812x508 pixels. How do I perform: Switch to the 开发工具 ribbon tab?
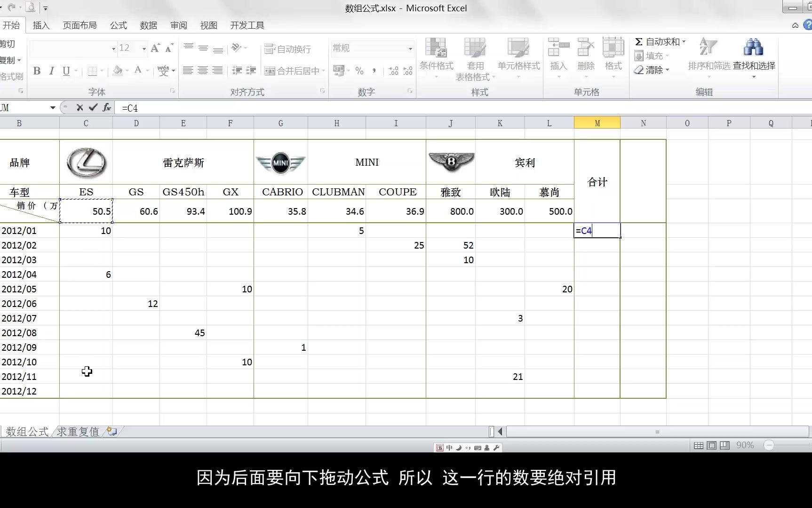[247, 25]
